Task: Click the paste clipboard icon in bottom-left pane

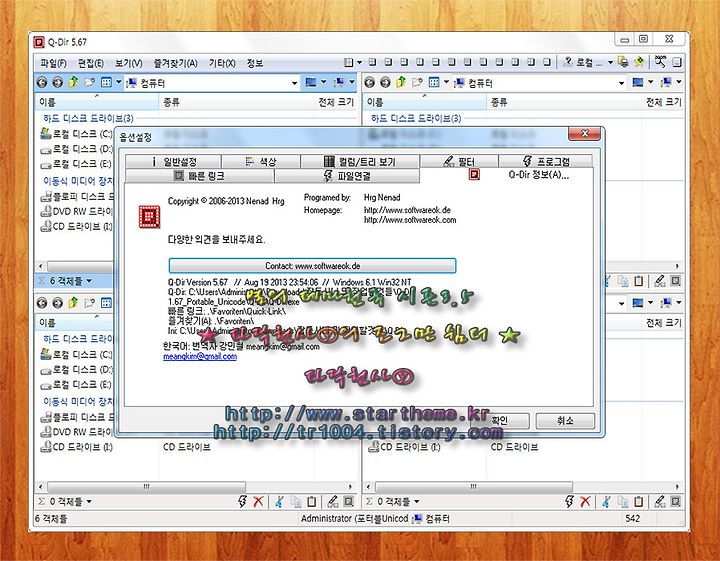Action: (x=311, y=502)
